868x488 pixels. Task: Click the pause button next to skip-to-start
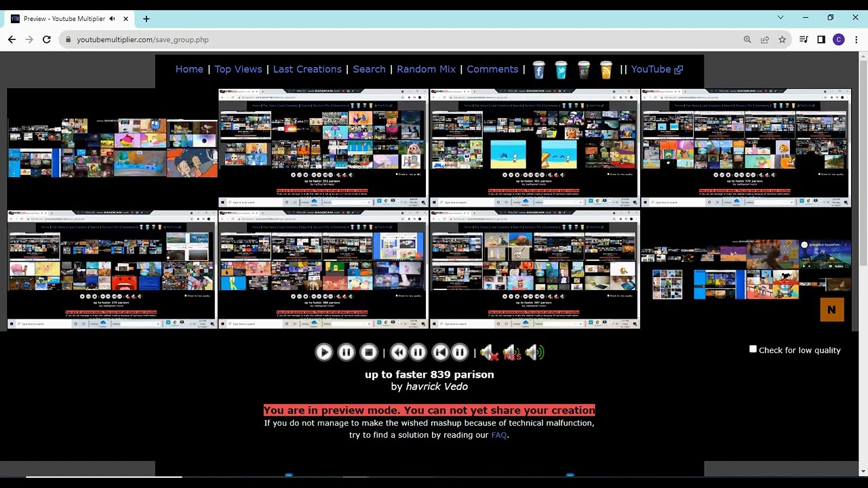(x=460, y=352)
